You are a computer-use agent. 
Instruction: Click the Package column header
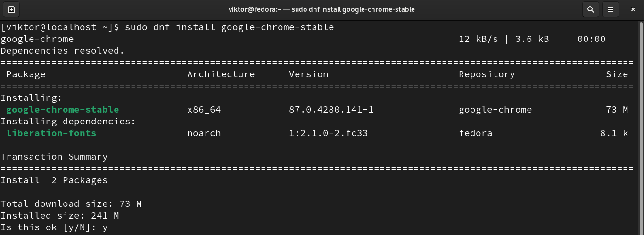click(26, 74)
